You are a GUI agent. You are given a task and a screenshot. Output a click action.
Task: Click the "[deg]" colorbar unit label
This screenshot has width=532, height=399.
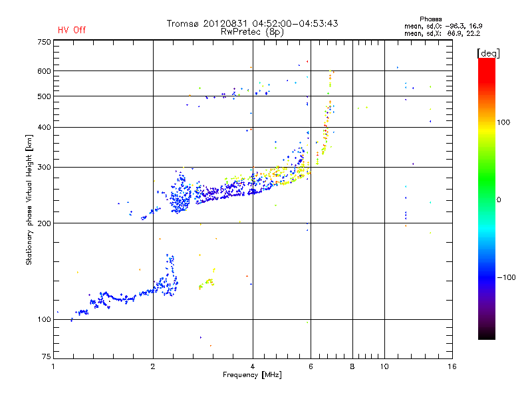(488, 53)
